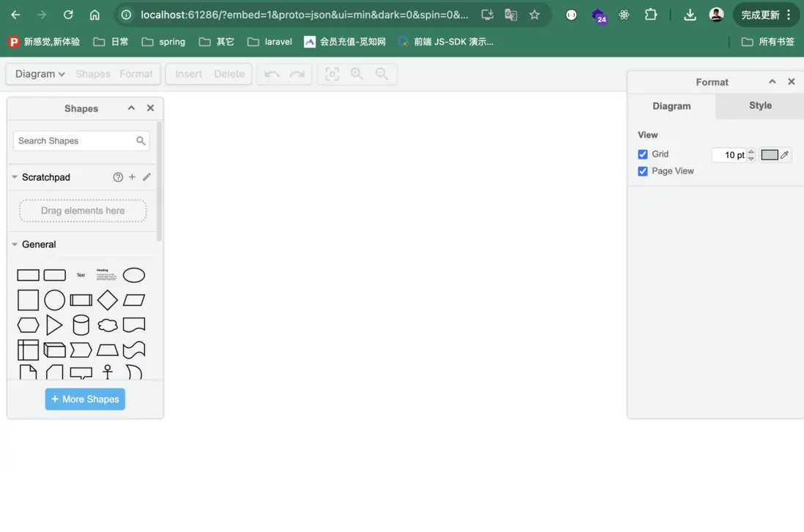804x532 pixels.
Task: Open the laravel bookmarks folder
Action: point(269,42)
